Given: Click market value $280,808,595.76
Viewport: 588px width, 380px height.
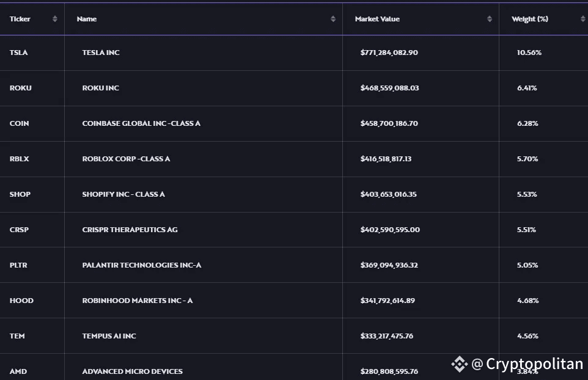Looking at the screenshot, I should coord(389,371).
